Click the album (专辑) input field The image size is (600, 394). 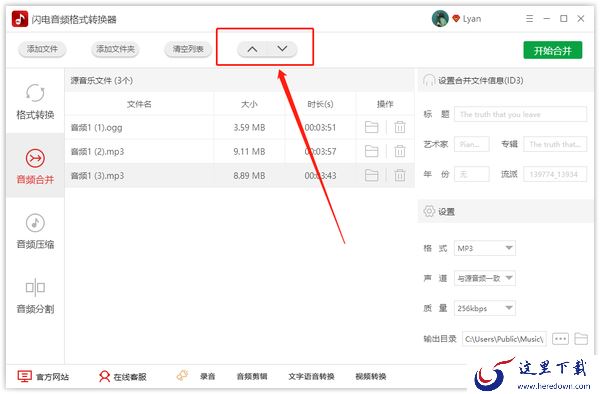(555, 144)
